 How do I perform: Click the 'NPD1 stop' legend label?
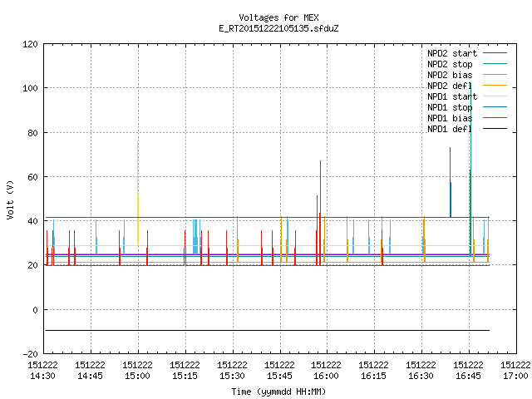pyautogui.click(x=450, y=107)
